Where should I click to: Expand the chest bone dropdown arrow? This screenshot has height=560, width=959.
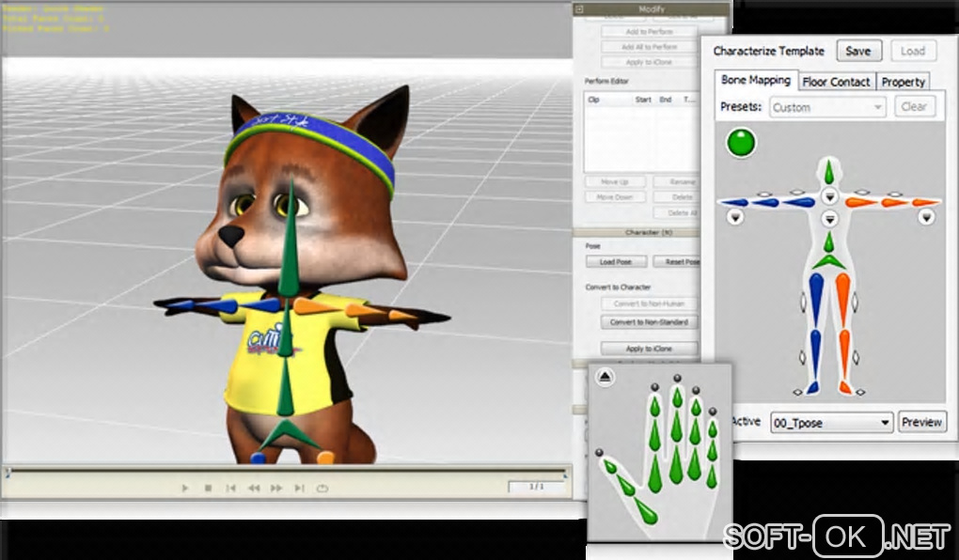(829, 219)
